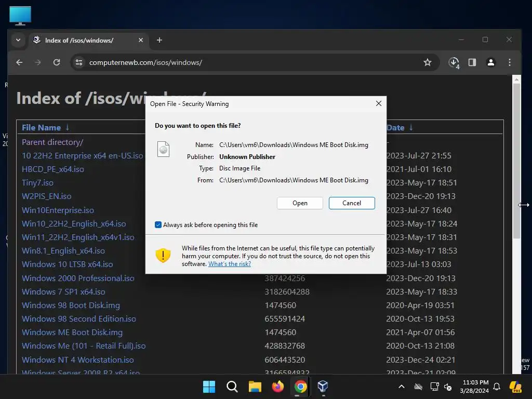
Task: Uncheck Always ask before opening this file
Action: [x=158, y=225]
